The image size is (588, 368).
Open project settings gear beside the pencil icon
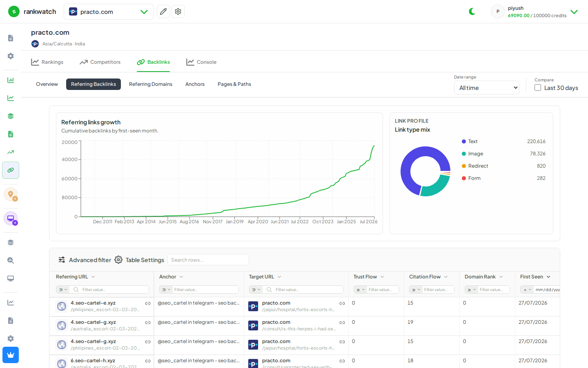[178, 11]
